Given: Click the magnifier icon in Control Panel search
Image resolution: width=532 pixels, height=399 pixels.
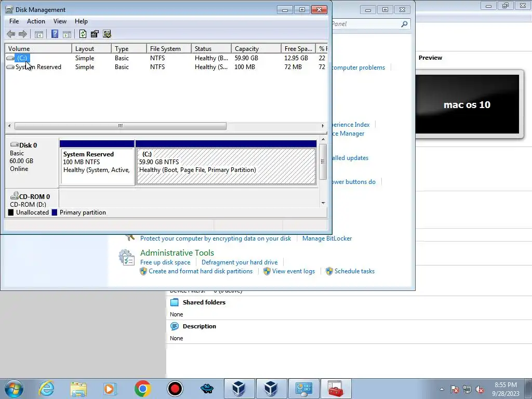Looking at the screenshot, I should (x=404, y=24).
